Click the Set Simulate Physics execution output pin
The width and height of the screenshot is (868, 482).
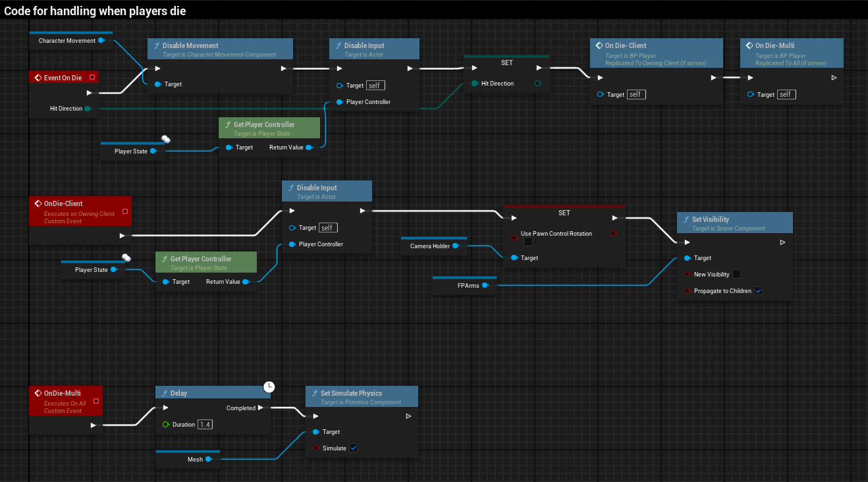(408, 416)
